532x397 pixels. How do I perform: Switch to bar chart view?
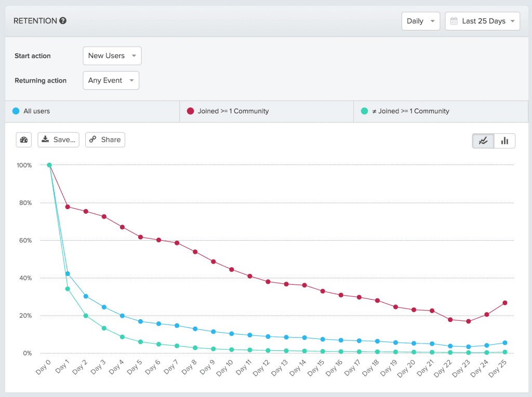pyautogui.click(x=504, y=141)
